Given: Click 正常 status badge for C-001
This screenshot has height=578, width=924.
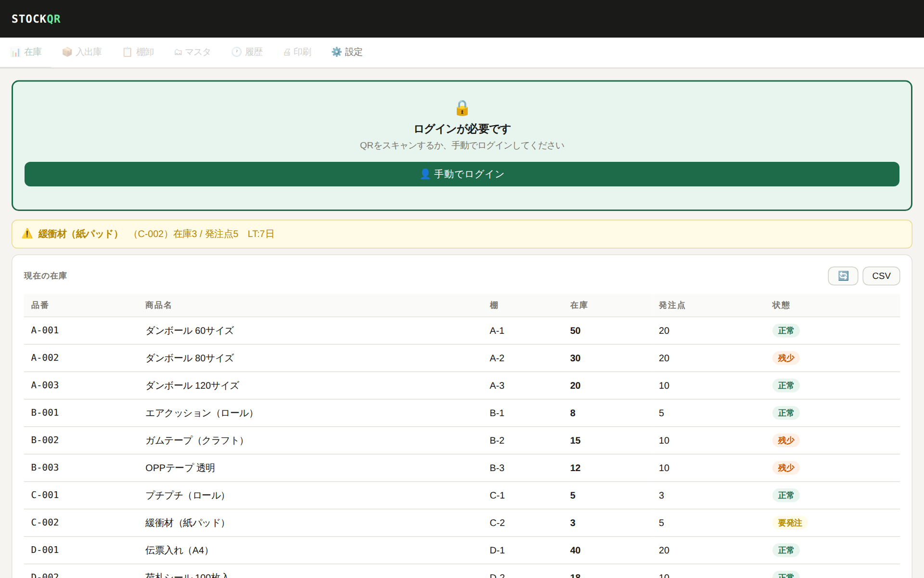Looking at the screenshot, I should pyautogui.click(x=786, y=495).
